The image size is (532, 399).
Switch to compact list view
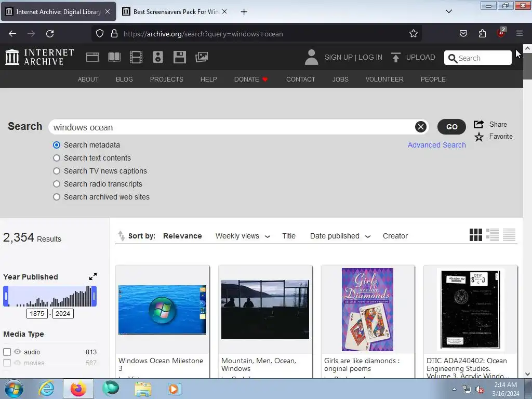click(x=509, y=235)
